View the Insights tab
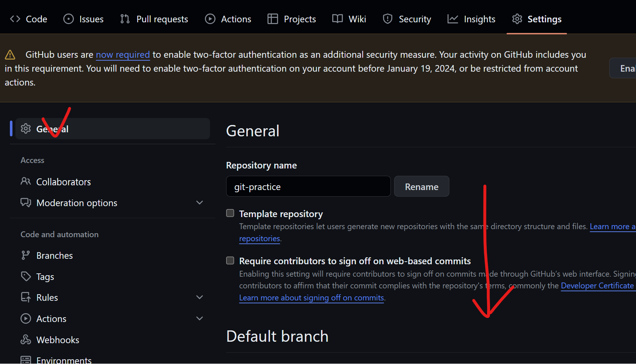Image resolution: width=636 pixels, height=364 pixels. tap(471, 19)
